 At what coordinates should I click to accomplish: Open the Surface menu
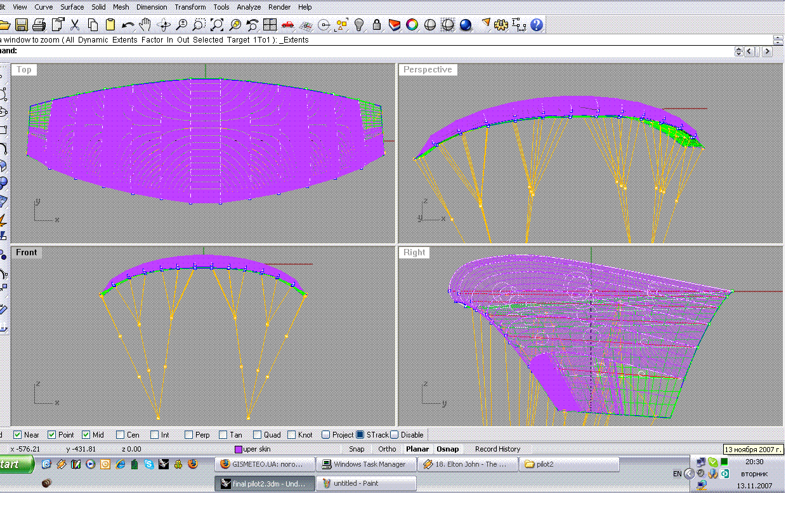[x=72, y=7]
